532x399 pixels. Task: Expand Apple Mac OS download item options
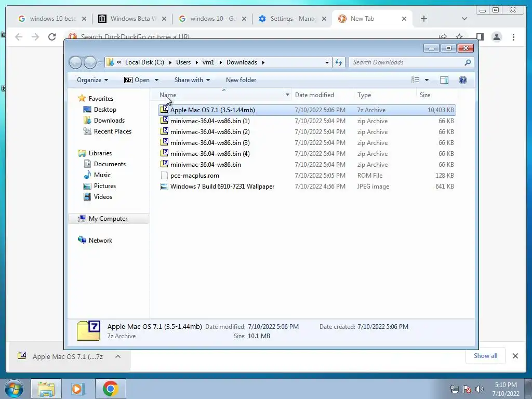(118, 356)
